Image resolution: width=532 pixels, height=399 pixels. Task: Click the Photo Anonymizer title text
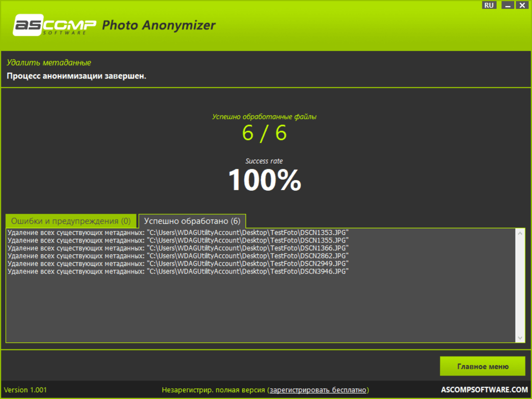coord(159,25)
